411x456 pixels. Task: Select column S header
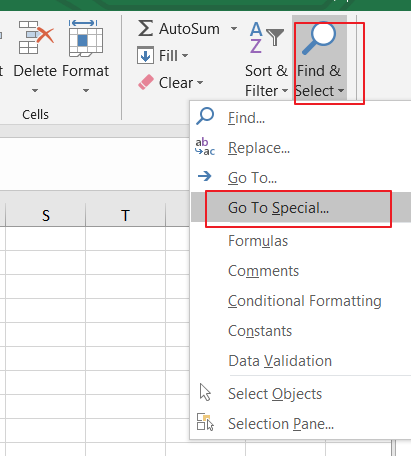click(46, 215)
